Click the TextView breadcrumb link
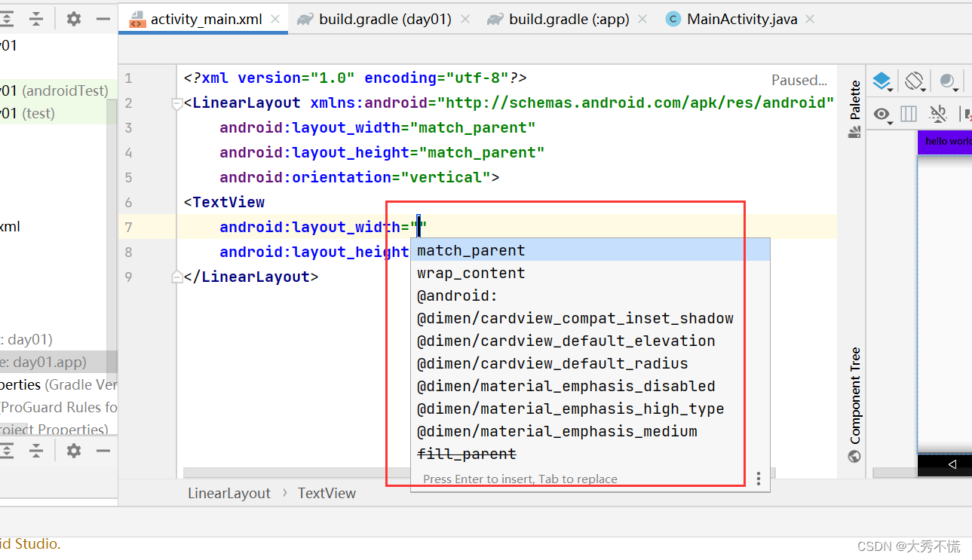The height and width of the screenshot is (560, 972). 327,493
